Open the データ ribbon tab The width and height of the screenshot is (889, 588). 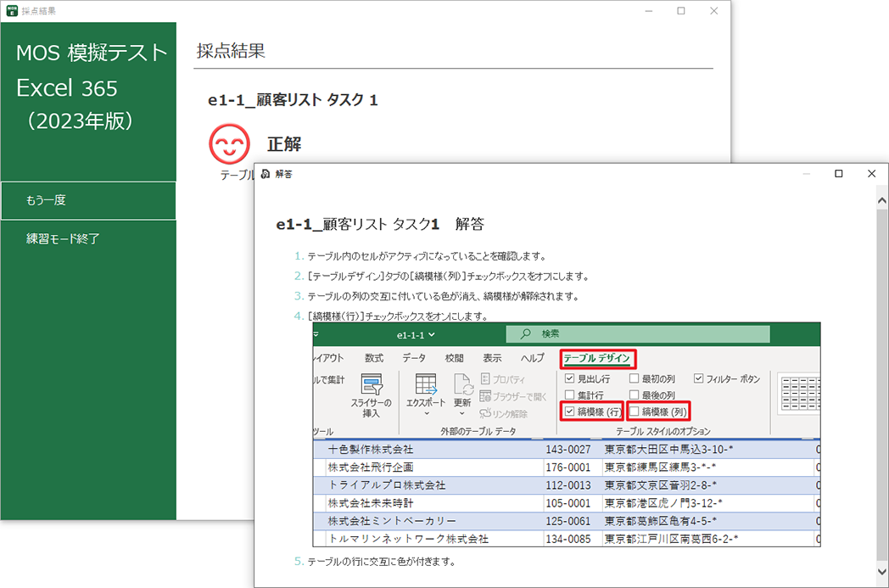pos(414,358)
